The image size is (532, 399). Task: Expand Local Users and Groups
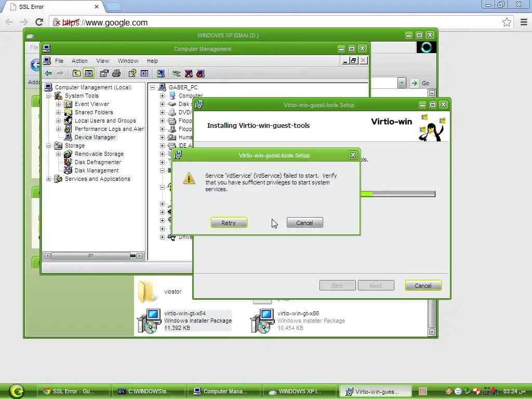(58, 121)
